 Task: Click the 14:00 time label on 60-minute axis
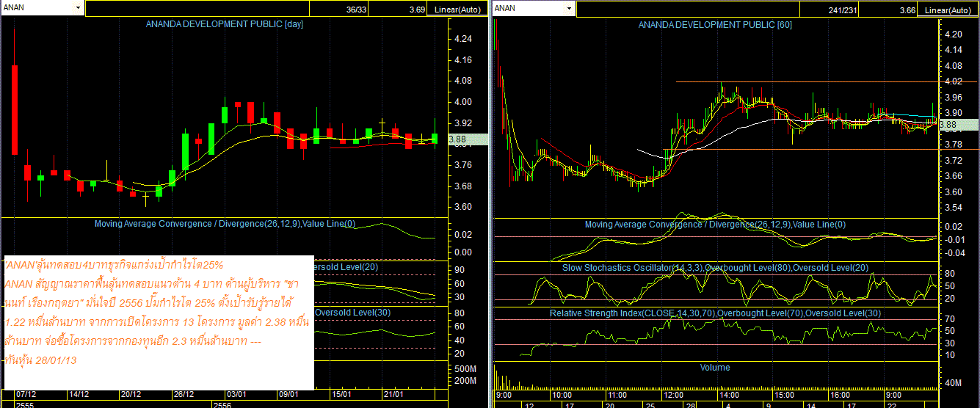[729, 395]
